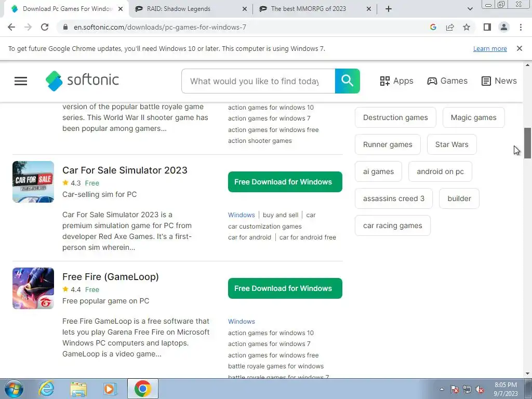Dismiss the Chrome update notification bar
The image size is (532, 399).
pyautogui.click(x=519, y=48)
